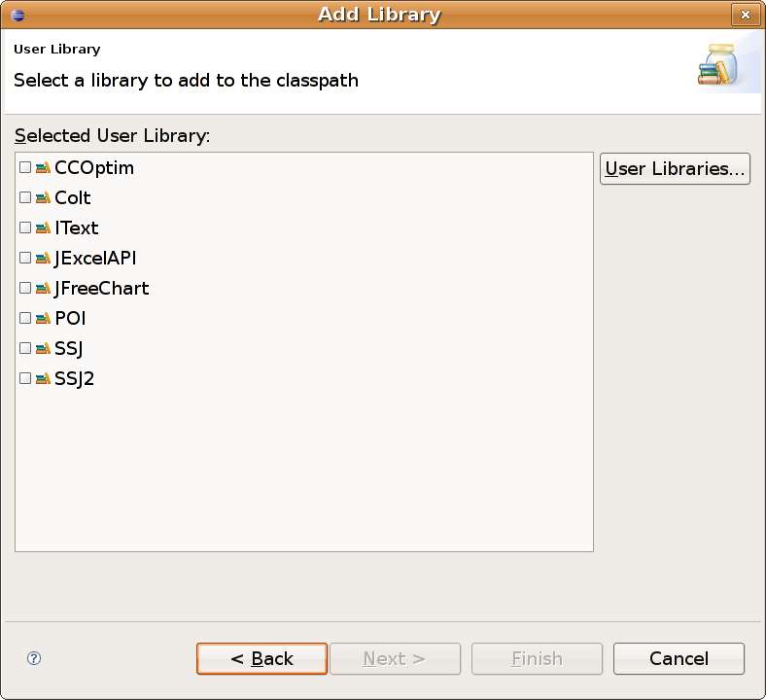Image resolution: width=766 pixels, height=700 pixels.
Task: Open the User Libraries... dialog
Action: coord(675,168)
